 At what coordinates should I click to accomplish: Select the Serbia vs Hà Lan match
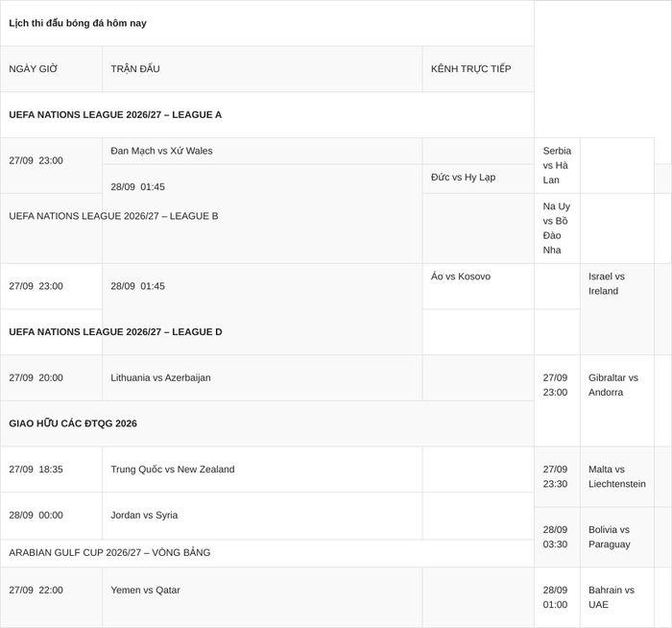[x=557, y=165]
